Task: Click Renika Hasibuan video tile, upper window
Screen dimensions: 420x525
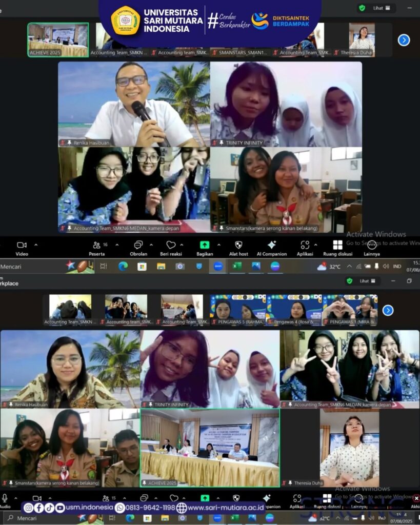Action: pyautogui.click(x=134, y=104)
